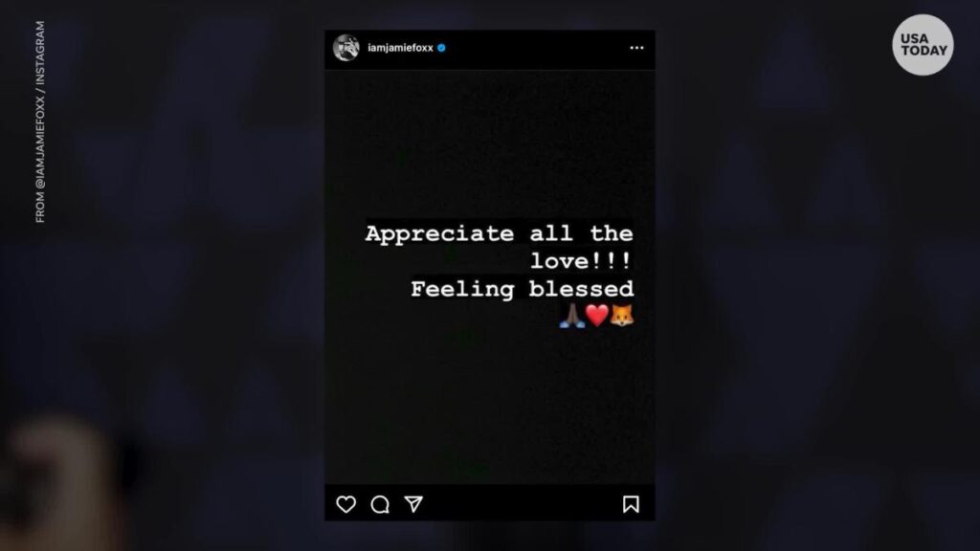
Task: Click the "Feeling blessed" text line
Action: (x=522, y=289)
